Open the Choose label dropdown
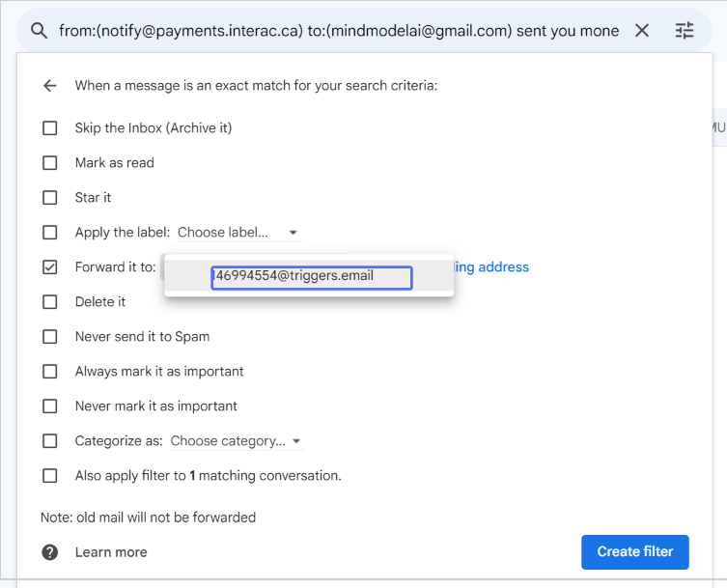The width and height of the screenshot is (727, 588). (238, 233)
